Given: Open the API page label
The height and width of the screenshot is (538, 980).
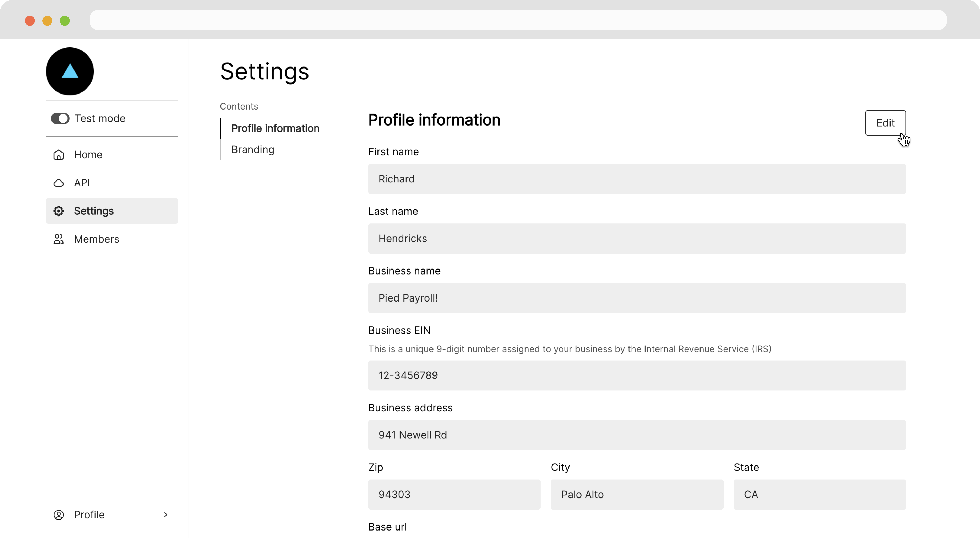Looking at the screenshot, I should pos(82,183).
